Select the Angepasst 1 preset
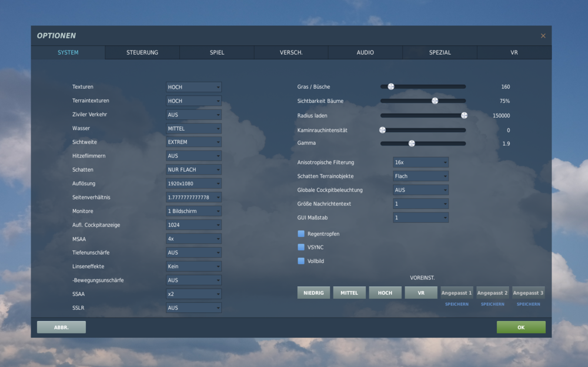Screen dimensions: 588x367 (x=456, y=292)
